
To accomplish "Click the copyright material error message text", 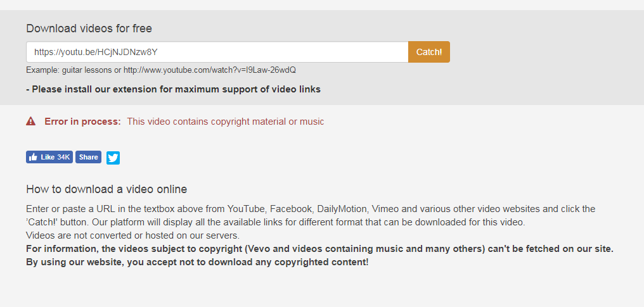I will coord(225,122).
